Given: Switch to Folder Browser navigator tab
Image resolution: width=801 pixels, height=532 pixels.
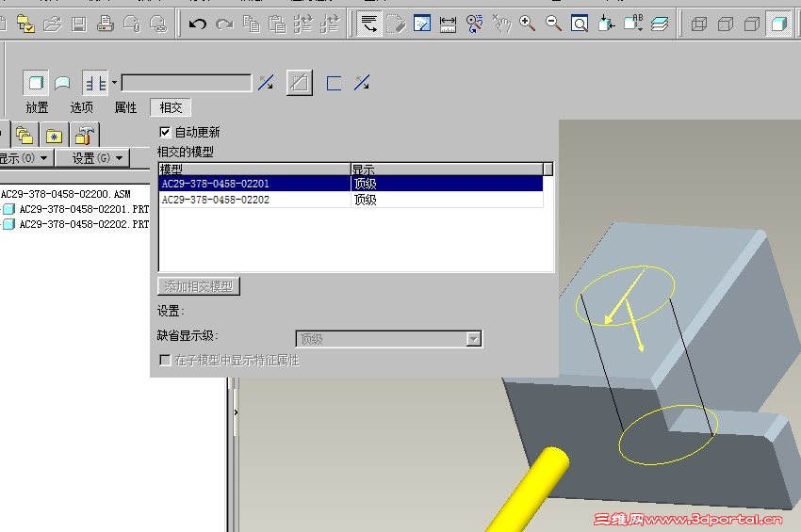Looking at the screenshot, I should click(25, 136).
